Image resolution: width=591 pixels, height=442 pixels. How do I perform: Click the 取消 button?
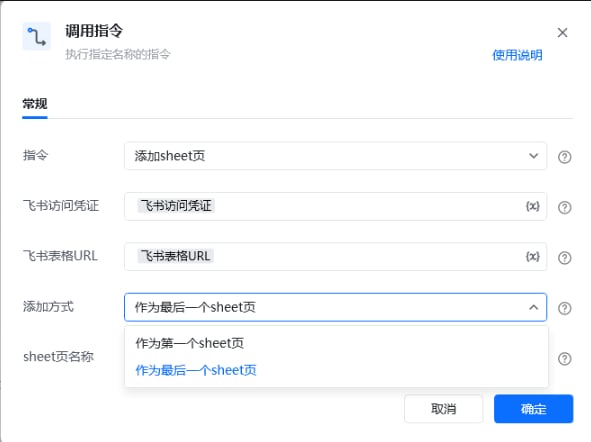tap(443, 409)
